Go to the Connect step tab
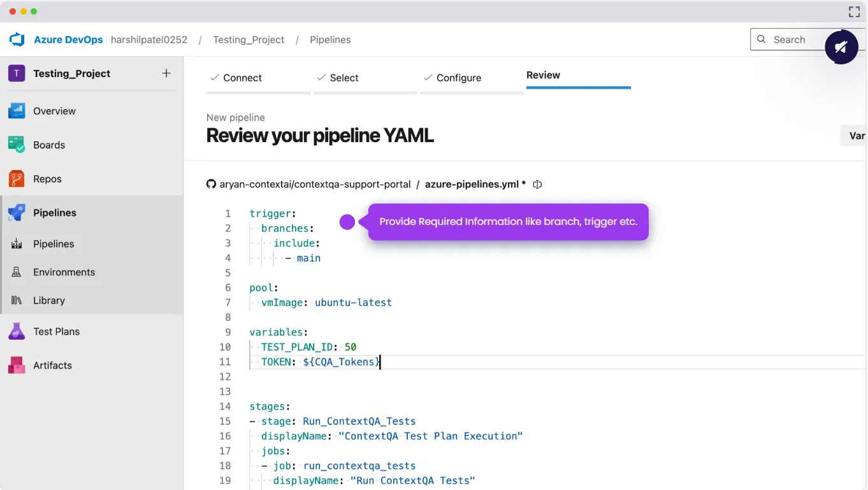 tap(242, 78)
